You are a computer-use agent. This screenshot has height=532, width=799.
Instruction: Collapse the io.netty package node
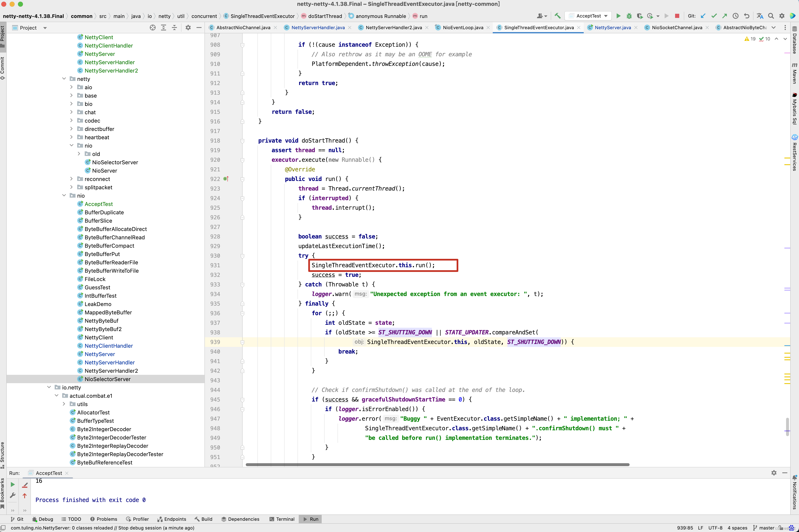click(x=49, y=388)
